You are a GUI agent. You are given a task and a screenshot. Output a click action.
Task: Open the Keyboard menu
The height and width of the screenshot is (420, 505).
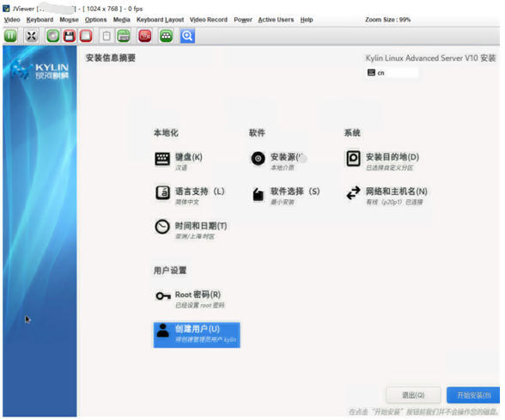pos(40,20)
